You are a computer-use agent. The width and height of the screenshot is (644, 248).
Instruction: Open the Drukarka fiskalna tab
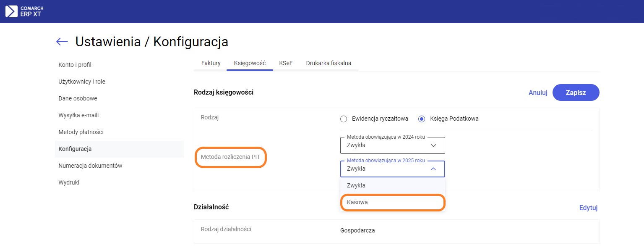[329, 63]
